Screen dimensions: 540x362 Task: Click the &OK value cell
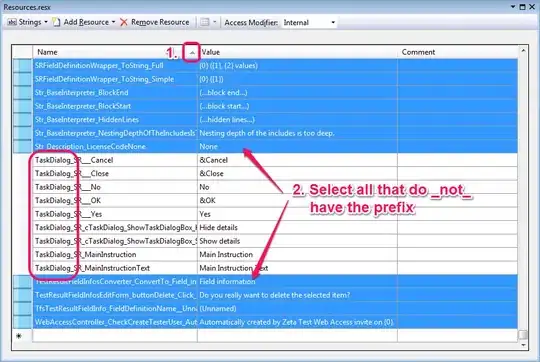click(x=297, y=200)
